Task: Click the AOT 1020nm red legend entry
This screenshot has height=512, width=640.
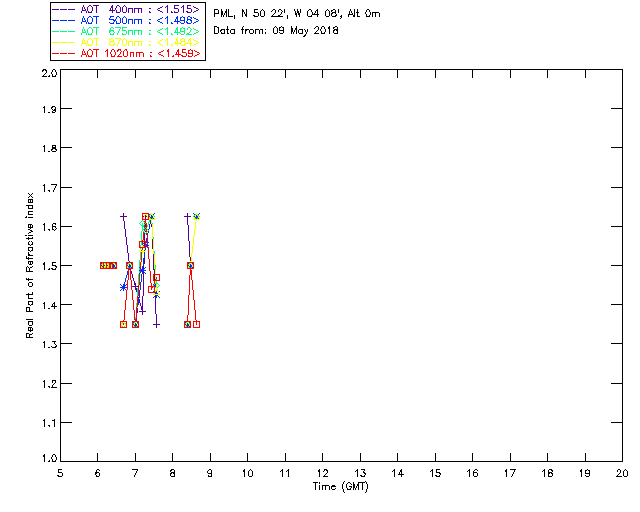Action: 126,53
